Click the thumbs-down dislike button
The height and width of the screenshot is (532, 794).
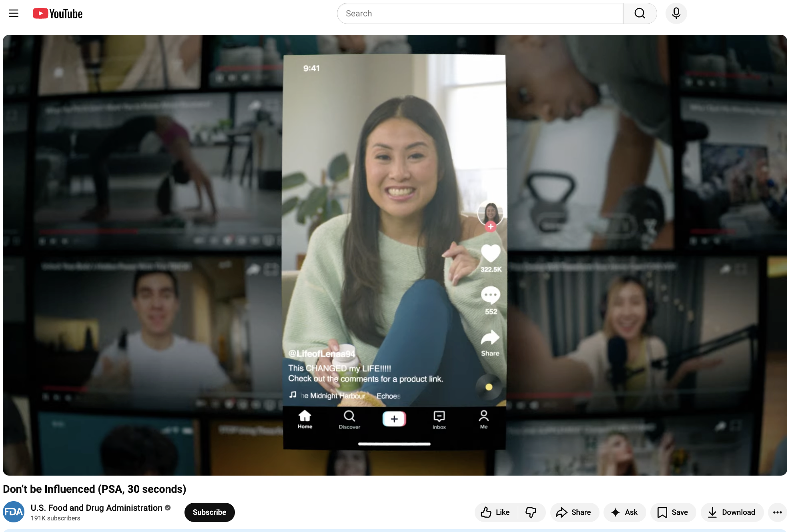coord(531,512)
